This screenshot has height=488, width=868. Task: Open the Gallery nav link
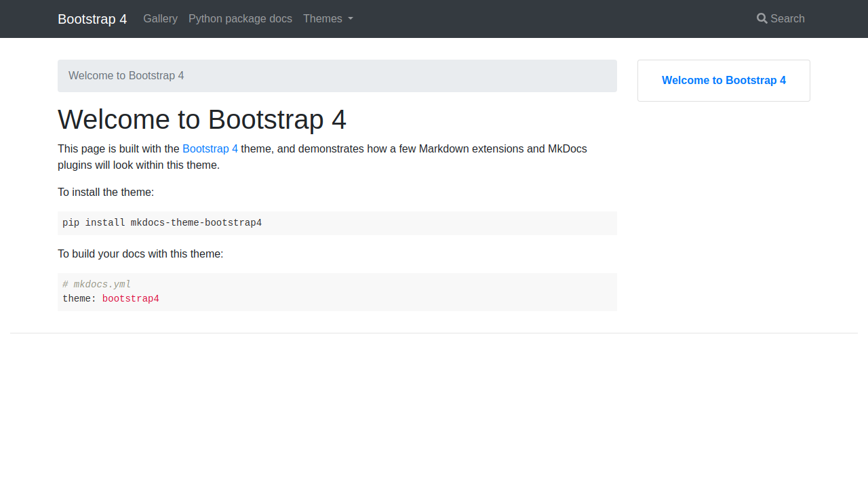click(x=160, y=19)
